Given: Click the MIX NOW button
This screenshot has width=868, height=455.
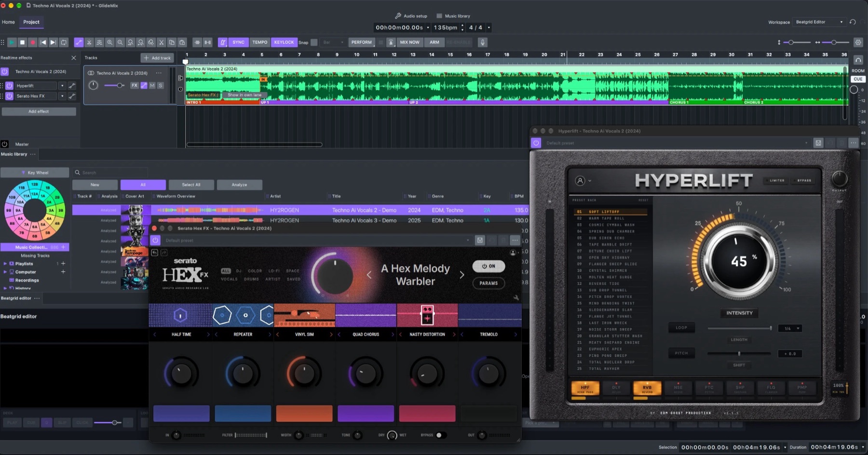Looking at the screenshot, I should (x=409, y=42).
